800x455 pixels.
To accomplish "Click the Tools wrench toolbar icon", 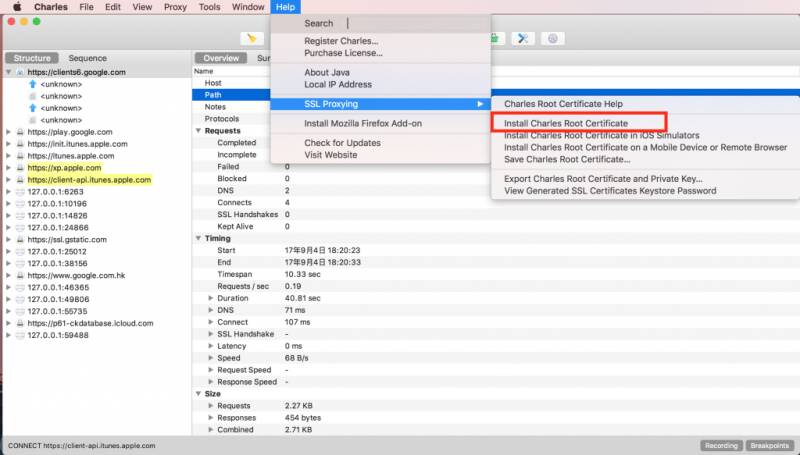I will tap(523, 39).
